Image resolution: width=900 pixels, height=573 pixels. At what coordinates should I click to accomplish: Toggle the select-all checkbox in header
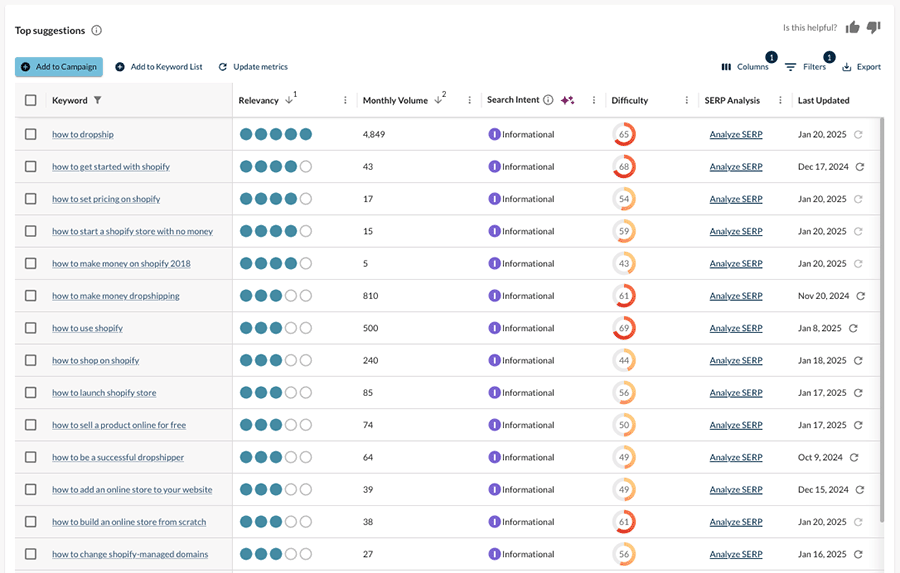31,100
